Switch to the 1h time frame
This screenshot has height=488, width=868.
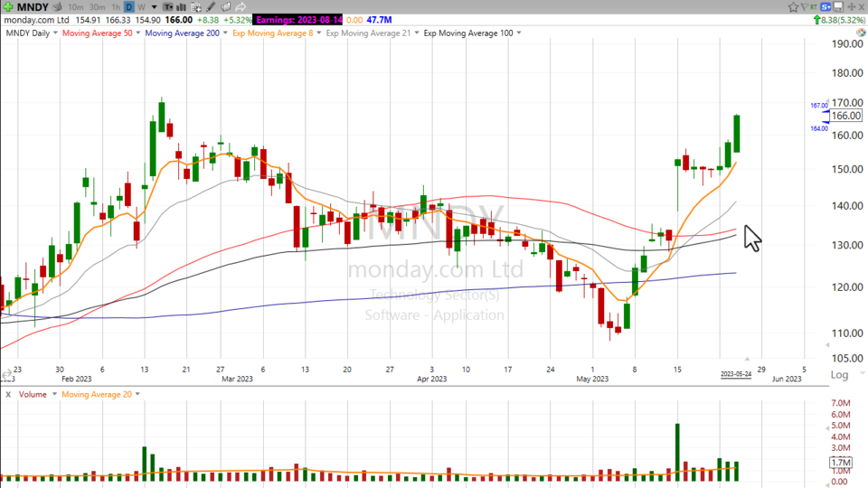click(x=116, y=7)
